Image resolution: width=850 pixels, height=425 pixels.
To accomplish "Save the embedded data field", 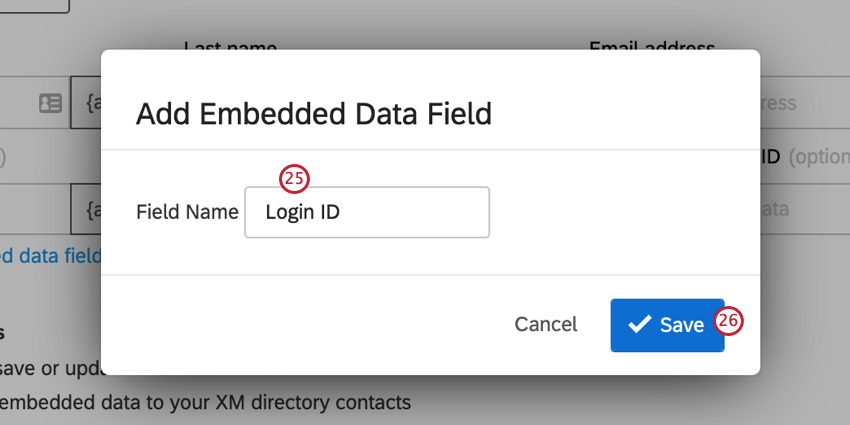I will click(667, 325).
